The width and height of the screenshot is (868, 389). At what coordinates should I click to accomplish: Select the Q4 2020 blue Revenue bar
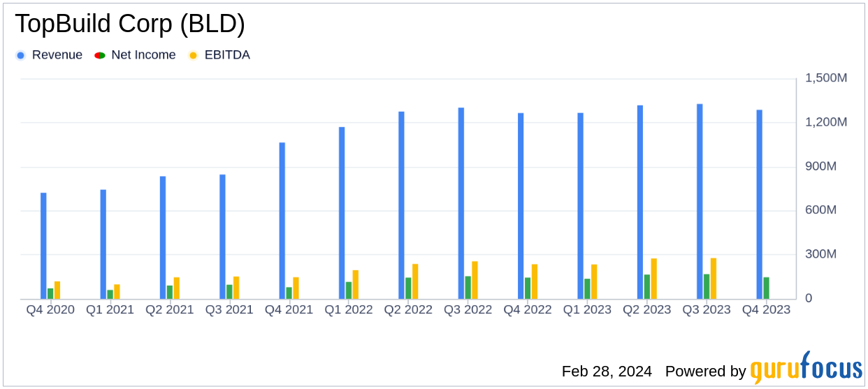(x=43, y=245)
